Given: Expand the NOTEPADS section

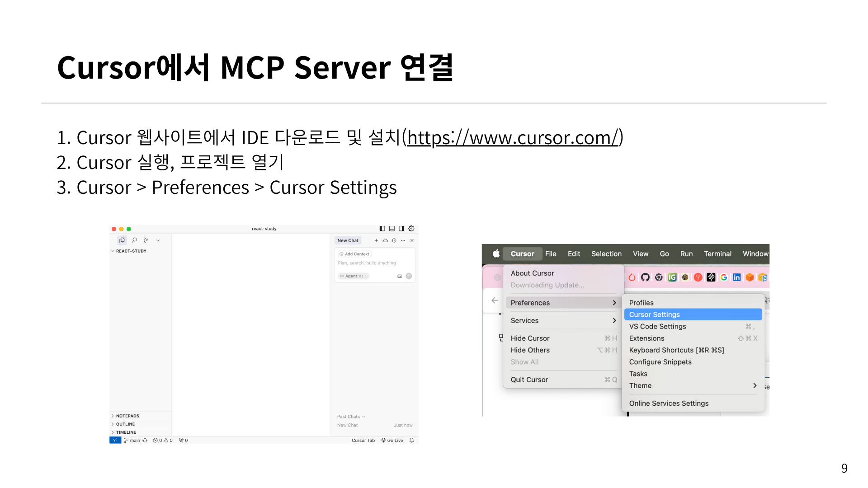Looking at the screenshot, I should tap(127, 416).
